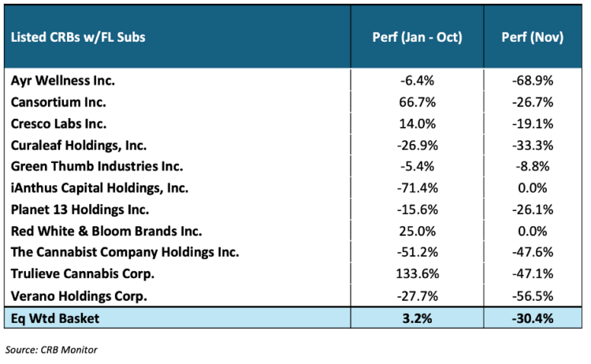
Task: Select the Planet 13 Holdings Inc. row
Action: tap(81, 210)
